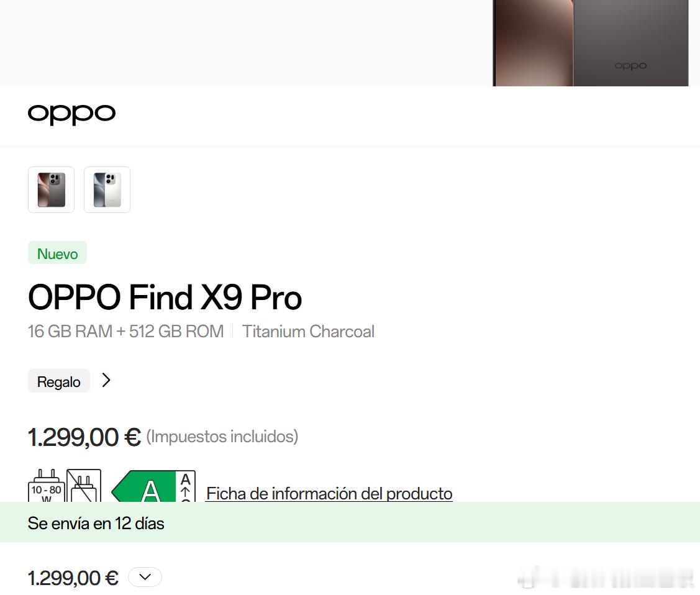Select the white phone color thumbnail
Viewport: 700px width, 595px height.
[x=107, y=189]
